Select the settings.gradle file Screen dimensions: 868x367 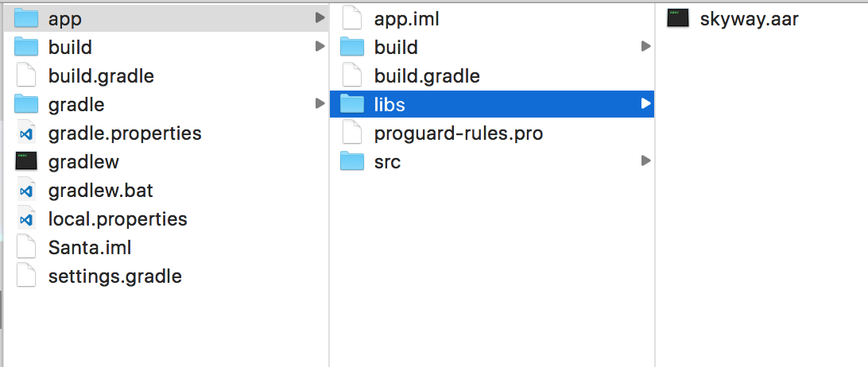[x=115, y=276]
